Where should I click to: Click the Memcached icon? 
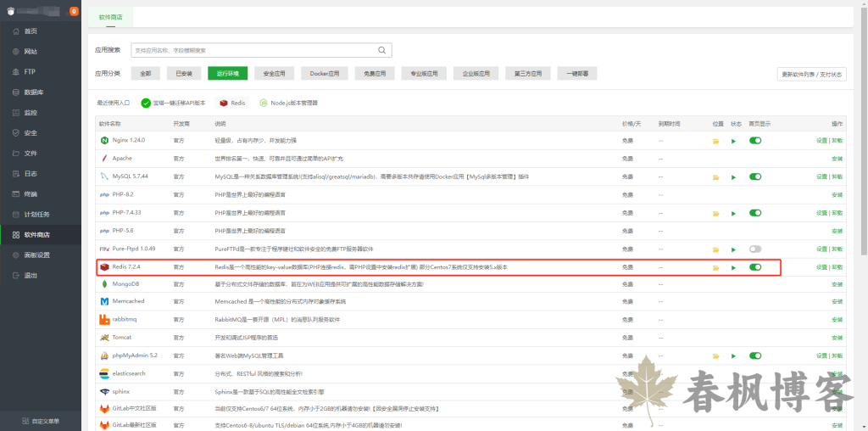point(103,301)
